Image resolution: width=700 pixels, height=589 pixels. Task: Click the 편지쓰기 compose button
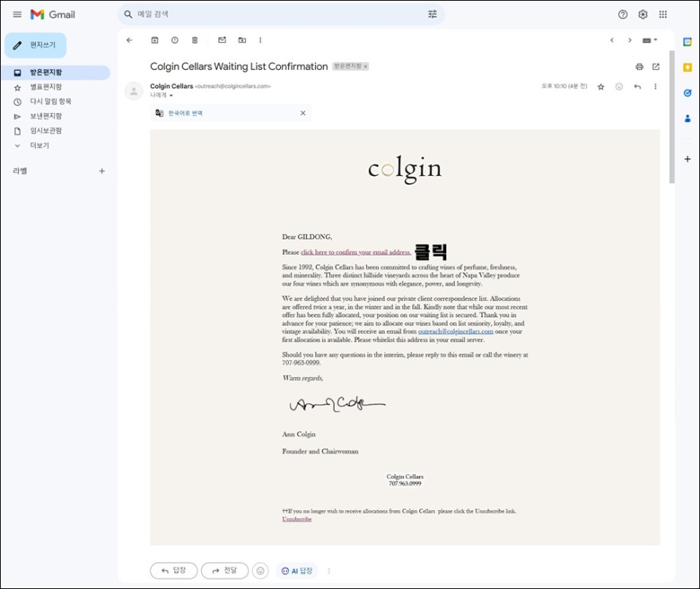(x=36, y=45)
